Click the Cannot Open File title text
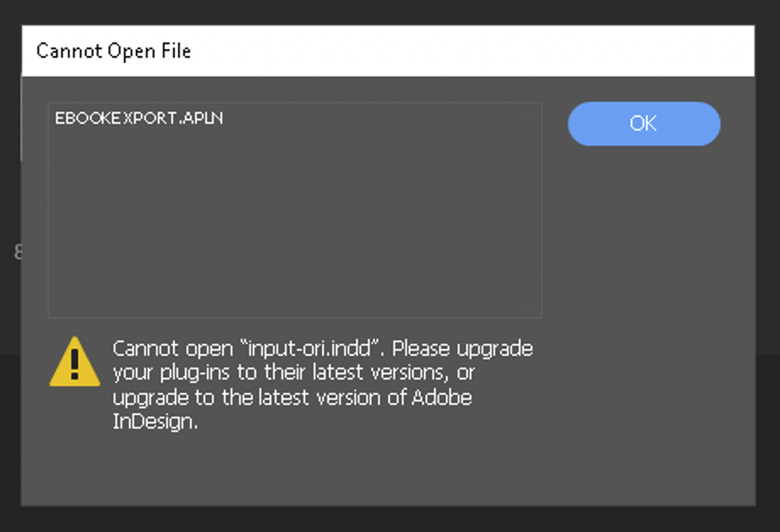The height and width of the screenshot is (532, 780). click(114, 51)
